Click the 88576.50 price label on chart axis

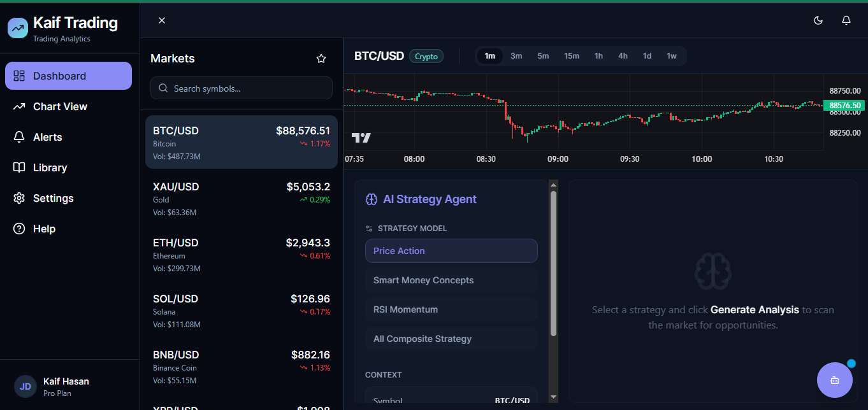(x=846, y=106)
